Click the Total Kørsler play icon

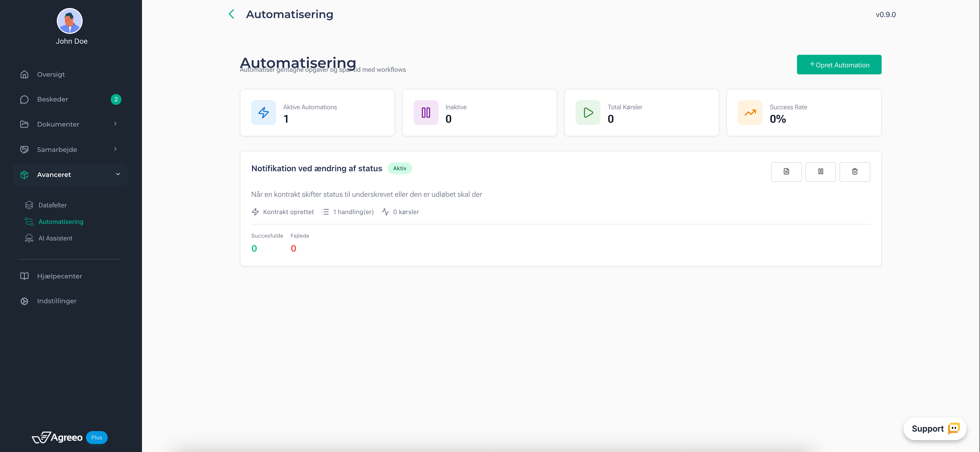[x=588, y=113]
